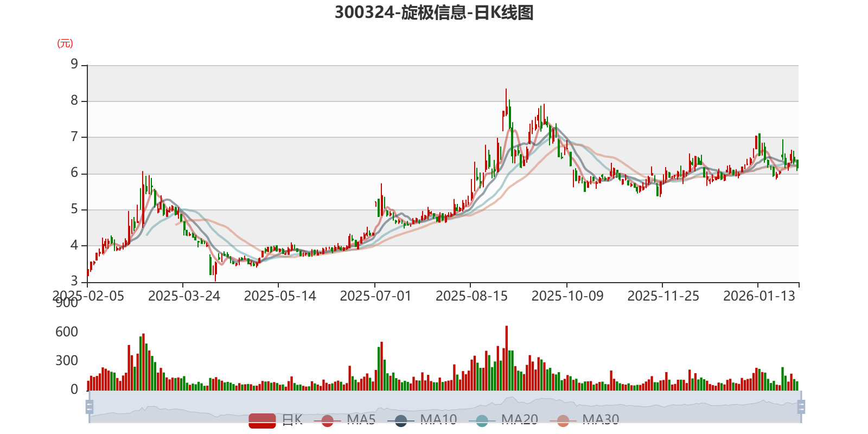The height and width of the screenshot is (434, 868).
Task: Click the volume axis label 300
Action: (67, 361)
